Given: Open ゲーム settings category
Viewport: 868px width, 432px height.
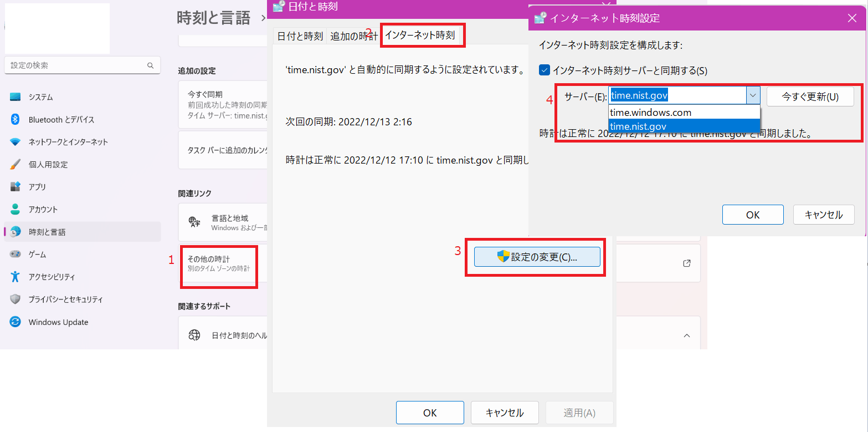Looking at the screenshot, I should tap(82, 254).
